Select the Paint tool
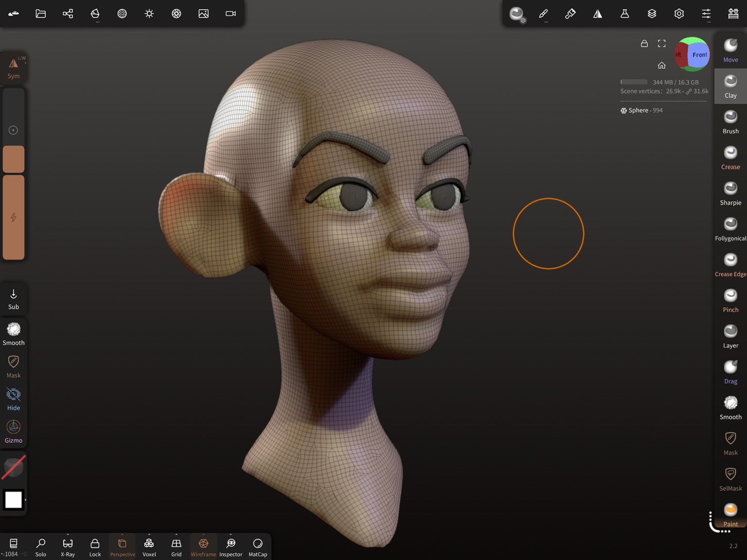Screen dimensions: 747x560 click(x=730, y=515)
